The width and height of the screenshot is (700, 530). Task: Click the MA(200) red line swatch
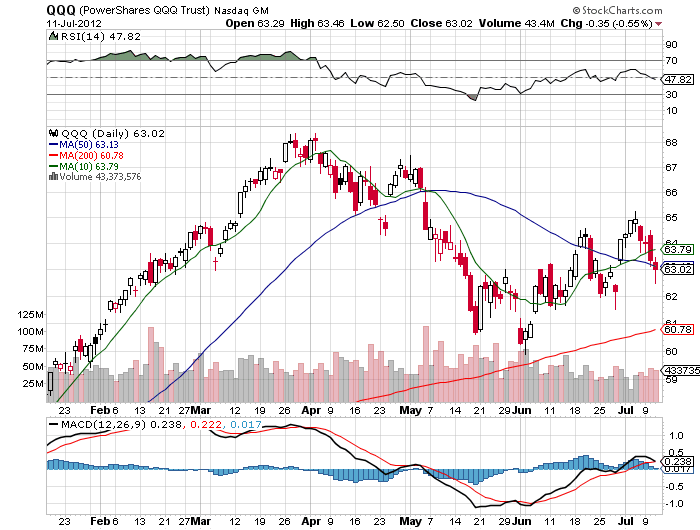tap(53, 155)
